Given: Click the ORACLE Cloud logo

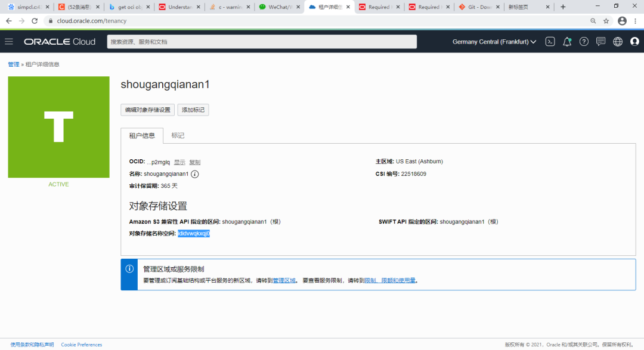Looking at the screenshot, I should coord(60,42).
